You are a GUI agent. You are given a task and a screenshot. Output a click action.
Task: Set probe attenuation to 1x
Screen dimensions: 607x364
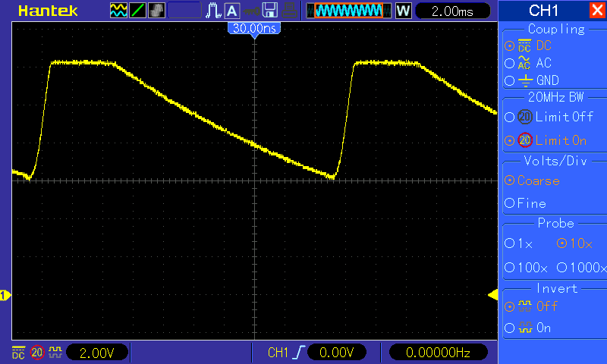pyautogui.click(x=518, y=243)
